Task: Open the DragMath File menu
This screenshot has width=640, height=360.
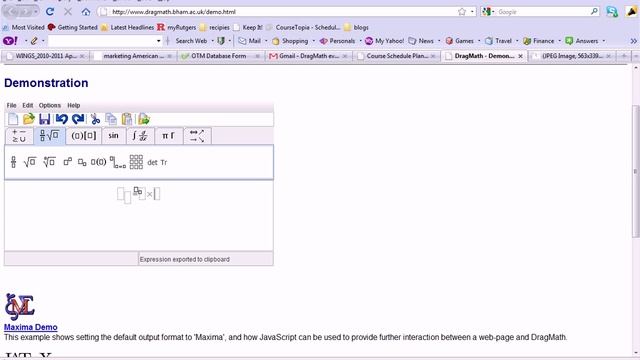Action: [11, 105]
